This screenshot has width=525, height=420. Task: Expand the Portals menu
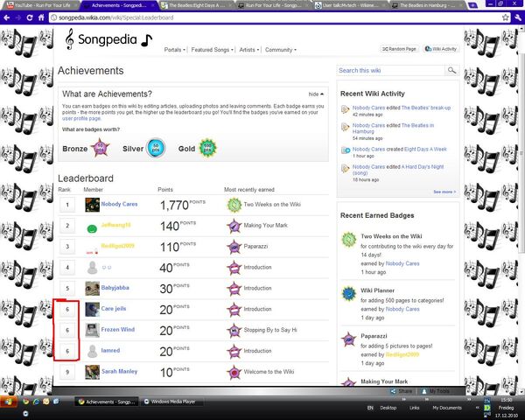pyautogui.click(x=174, y=50)
